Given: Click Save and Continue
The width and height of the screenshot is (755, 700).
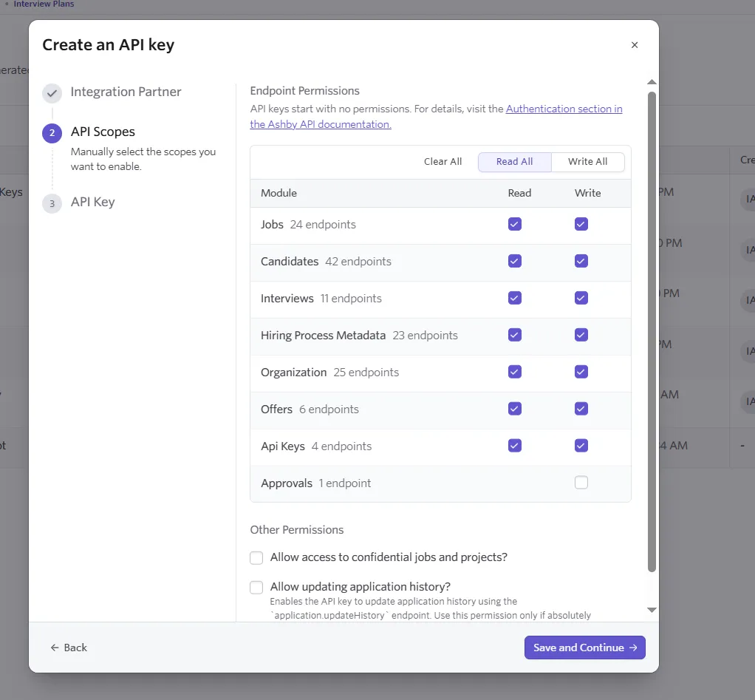Looking at the screenshot, I should click(584, 648).
